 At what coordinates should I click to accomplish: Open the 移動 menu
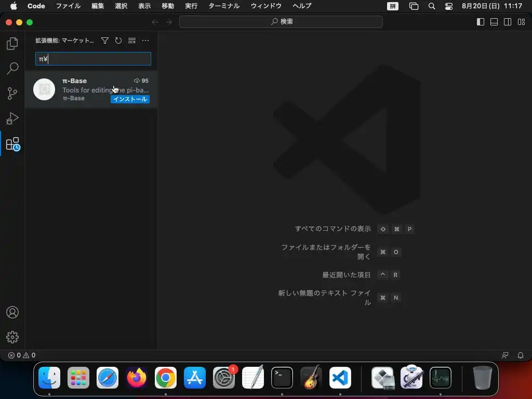[x=168, y=6]
